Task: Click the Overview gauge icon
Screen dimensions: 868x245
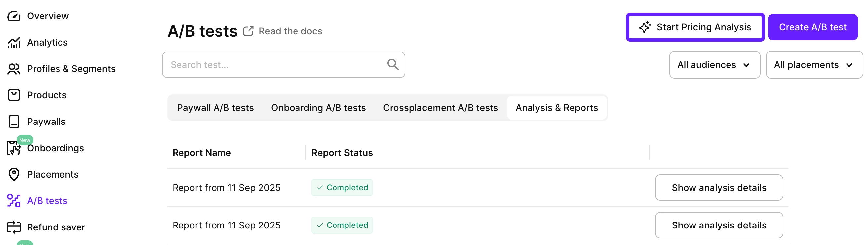Action: point(14,16)
